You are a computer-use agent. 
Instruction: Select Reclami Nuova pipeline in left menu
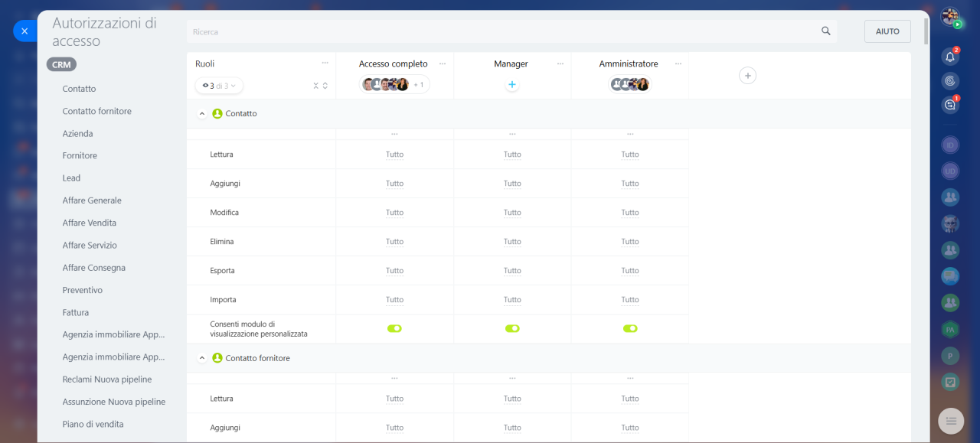[107, 379]
